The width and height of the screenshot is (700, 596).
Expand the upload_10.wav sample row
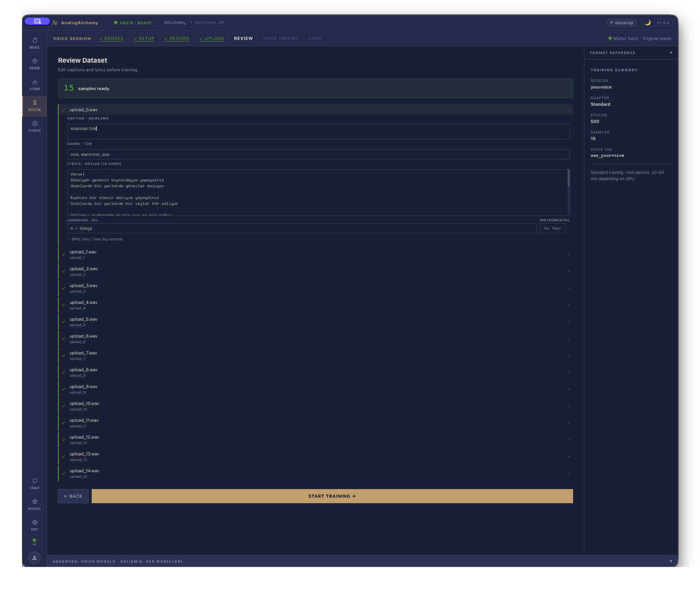pos(315,406)
